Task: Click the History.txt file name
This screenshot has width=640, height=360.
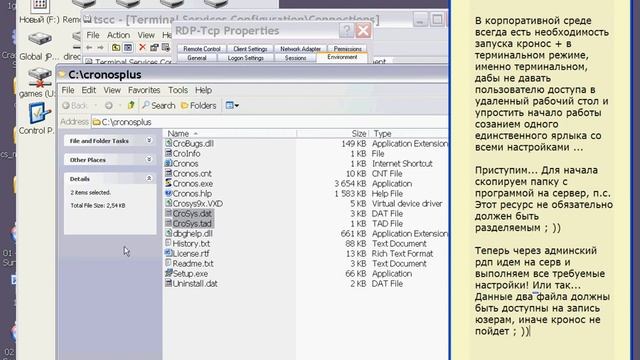Action: pos(191,244)
